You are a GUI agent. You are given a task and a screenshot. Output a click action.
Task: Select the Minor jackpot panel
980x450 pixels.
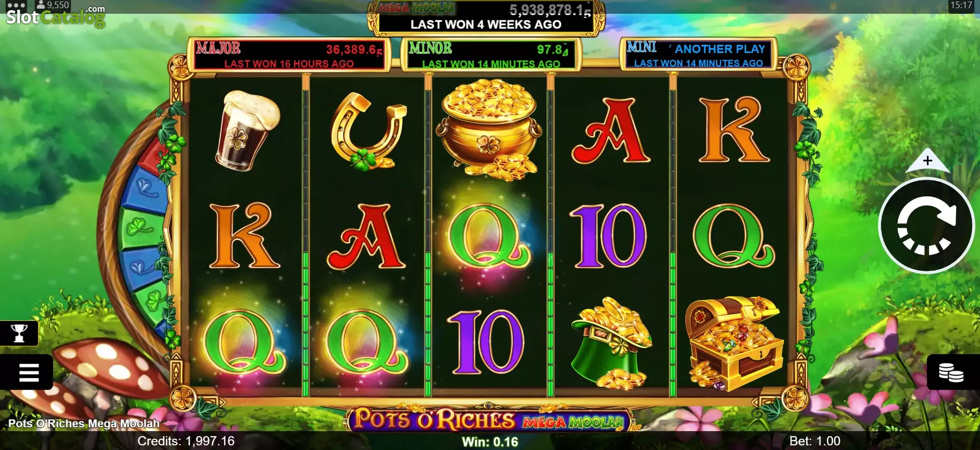coord(490,55)
